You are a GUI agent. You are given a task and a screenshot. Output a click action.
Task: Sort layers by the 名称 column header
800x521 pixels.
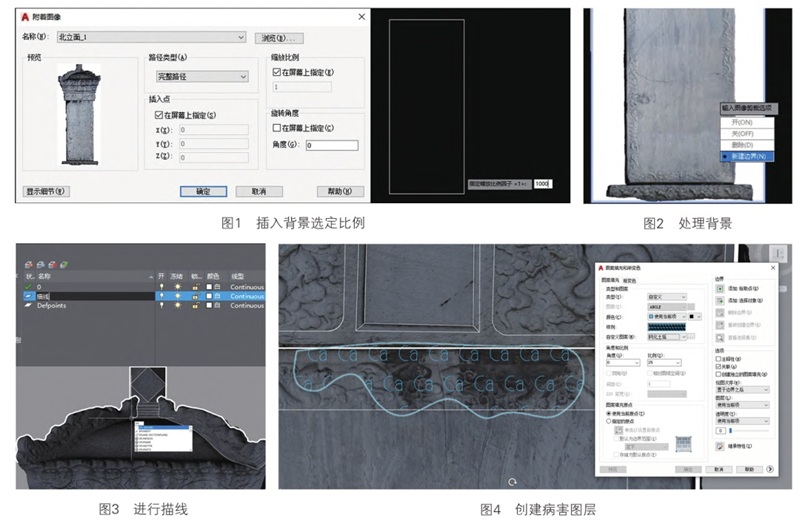pos(44,276)
